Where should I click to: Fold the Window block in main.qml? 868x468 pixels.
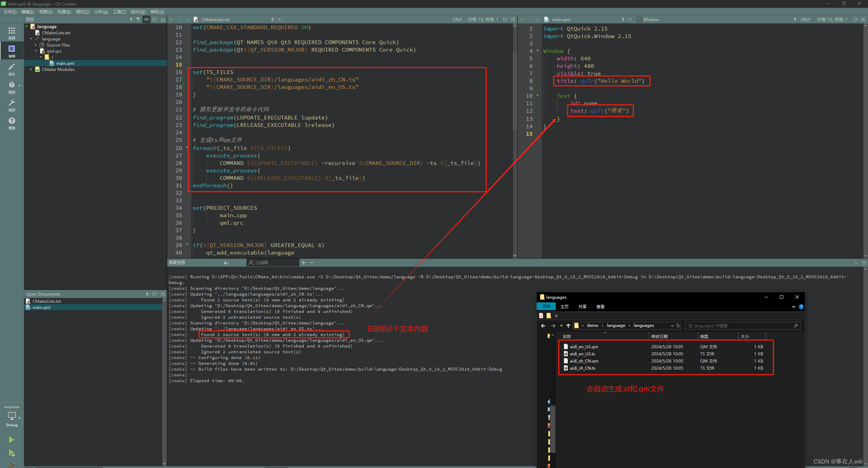(537, 51)
